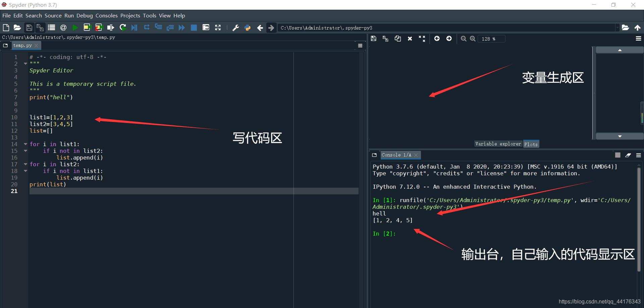Run current cell and advance icon
Viewport: 644px width, 308px height.
coord(99,27)
